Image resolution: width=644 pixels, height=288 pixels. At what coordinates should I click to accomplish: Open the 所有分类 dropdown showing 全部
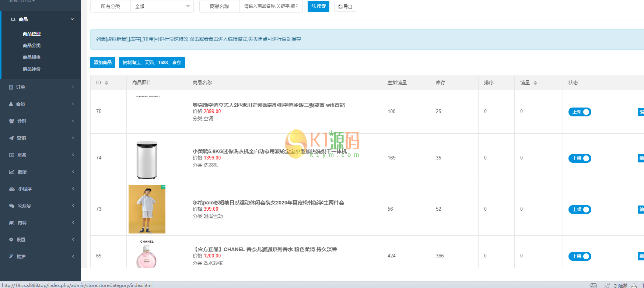point(162,6)
